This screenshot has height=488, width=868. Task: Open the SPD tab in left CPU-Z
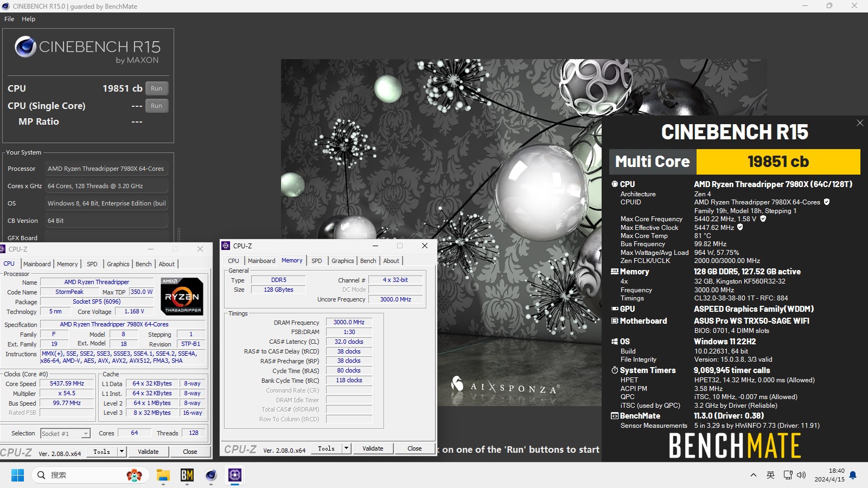[92, 264]
